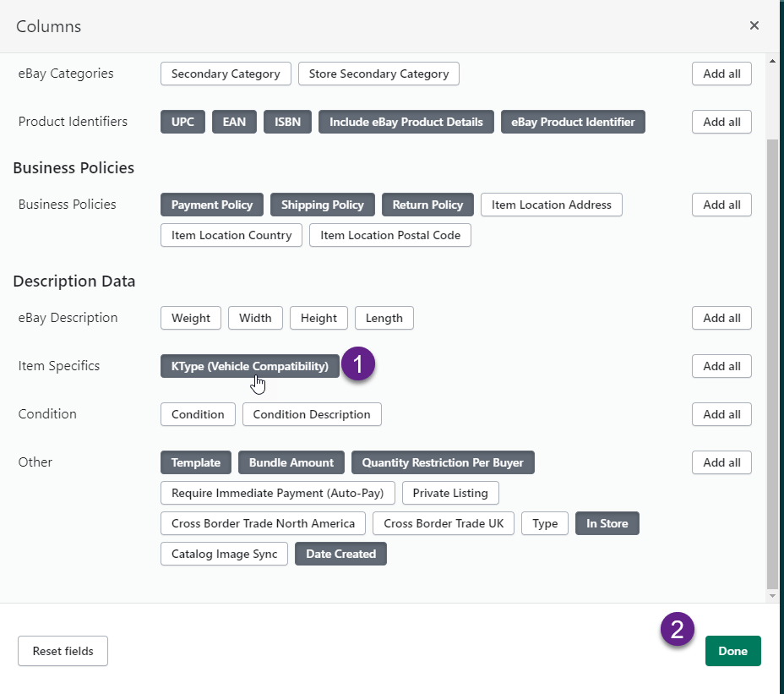Click the scrollbar up arrow
Viewport: 784px width, 694px height.
coord(771,62)
